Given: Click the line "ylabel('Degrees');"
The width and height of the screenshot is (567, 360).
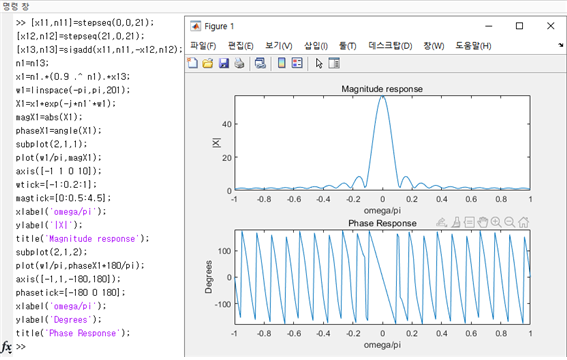Looking at the screenshot, I should click(59, 320).
